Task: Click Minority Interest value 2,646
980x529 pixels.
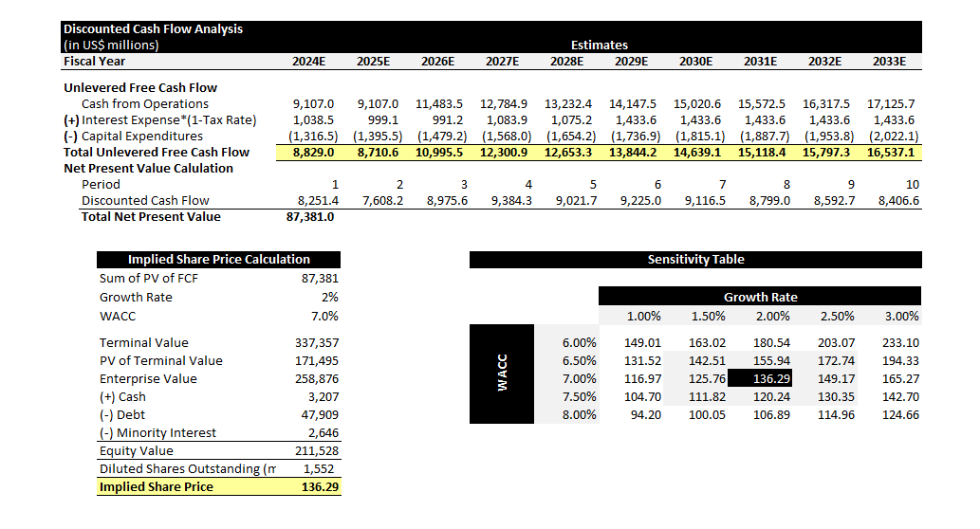Action: point(324,433)
